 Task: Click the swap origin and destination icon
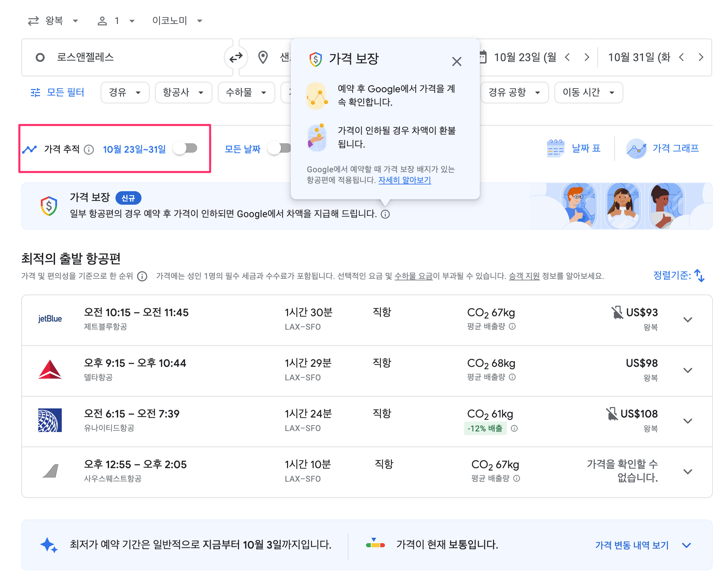pyautogui.click(x=236, y=57)
